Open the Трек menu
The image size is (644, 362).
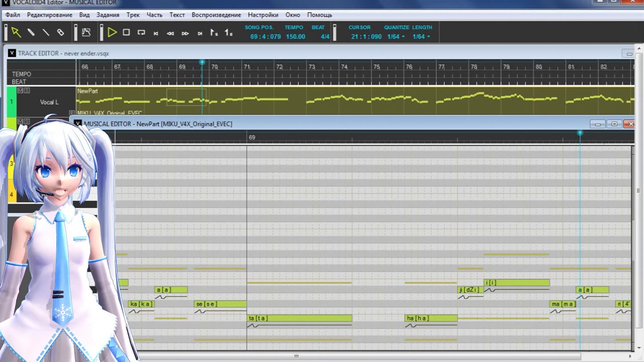133,15
